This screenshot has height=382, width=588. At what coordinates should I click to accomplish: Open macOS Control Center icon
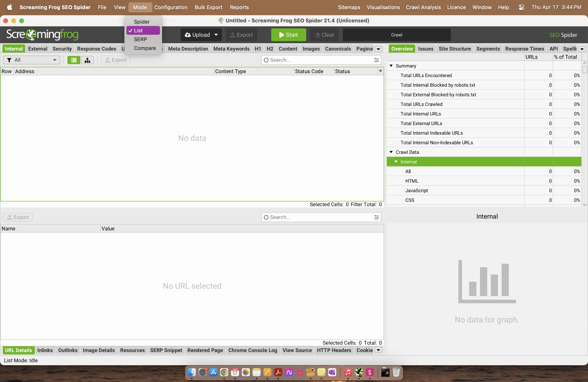click(521, 7)
